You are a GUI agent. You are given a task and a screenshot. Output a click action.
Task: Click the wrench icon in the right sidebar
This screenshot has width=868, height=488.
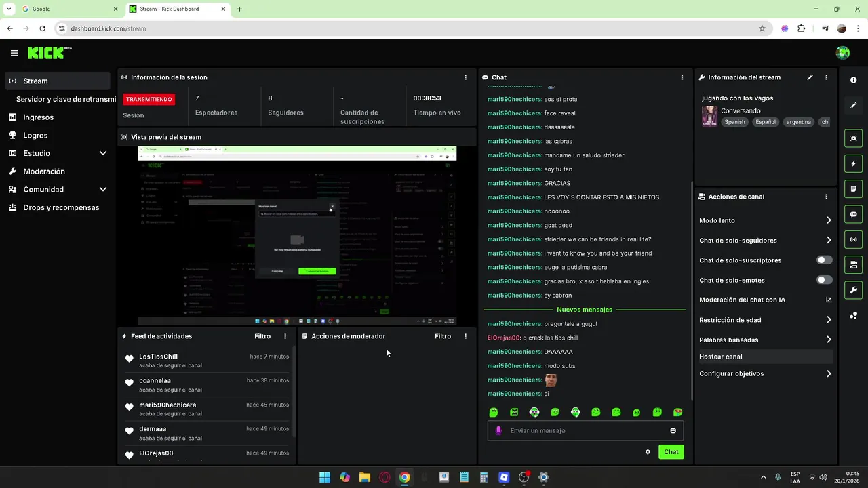pyautogui.click(x=853, y=290)
